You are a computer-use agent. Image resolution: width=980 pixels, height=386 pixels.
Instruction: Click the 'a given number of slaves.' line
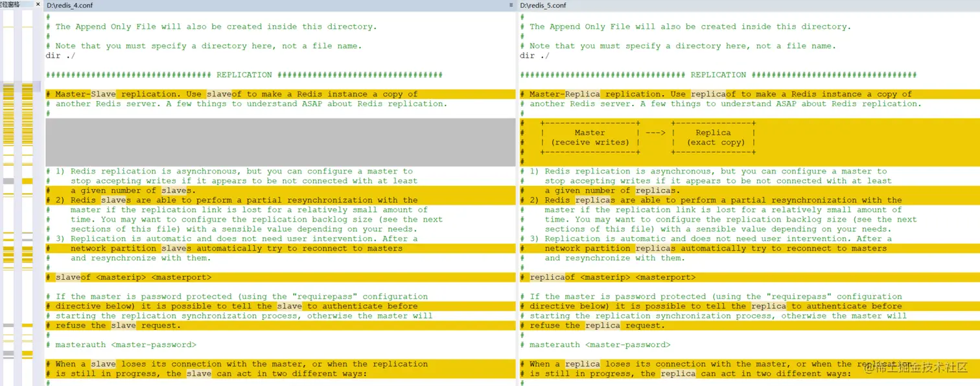280,190
